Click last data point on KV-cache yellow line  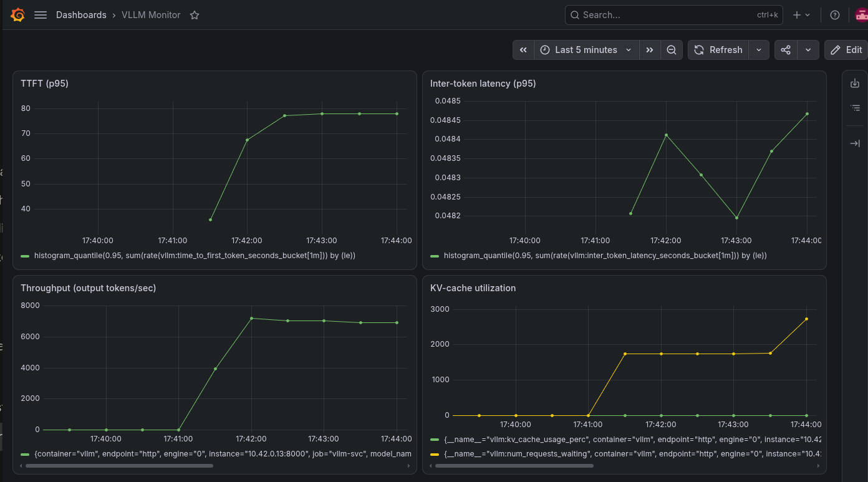click(806, 319)
